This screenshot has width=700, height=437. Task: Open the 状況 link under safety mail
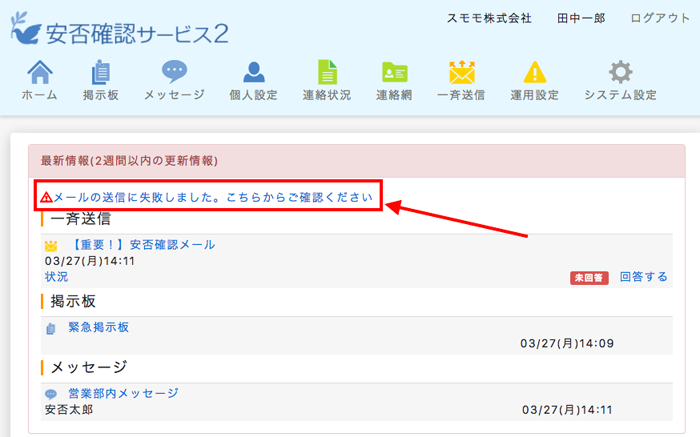click(x=56, y=277)
